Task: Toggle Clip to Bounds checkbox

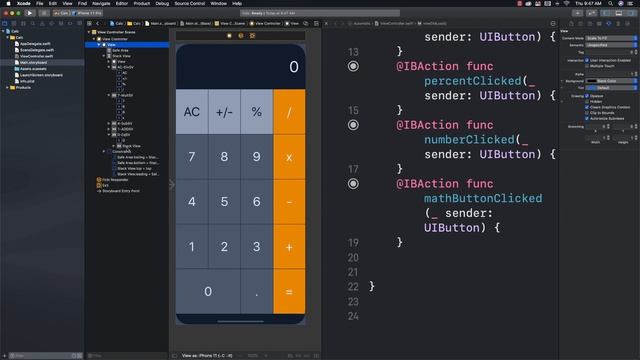Action: tap(587, 113)
